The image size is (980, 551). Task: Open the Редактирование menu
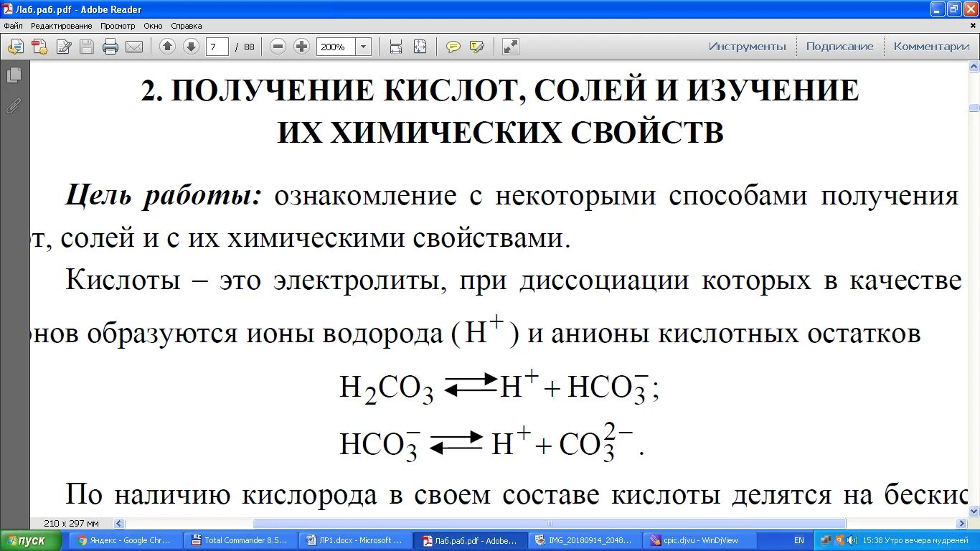[61, 26]
